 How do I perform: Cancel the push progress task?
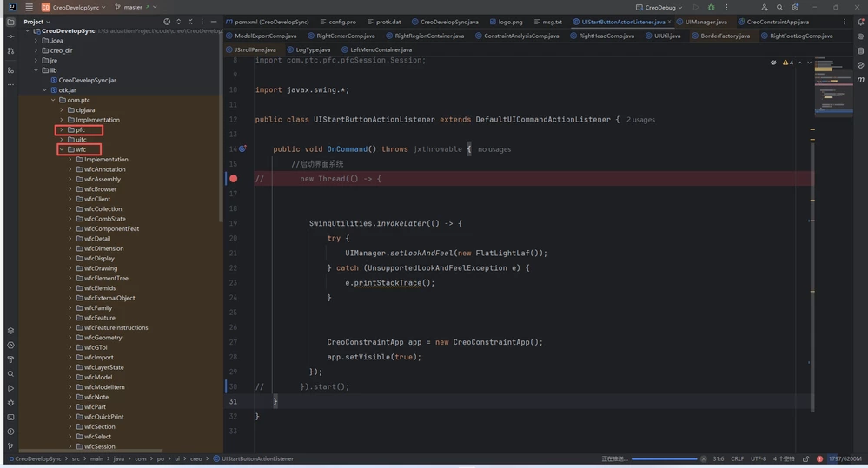tap(703, 458)
